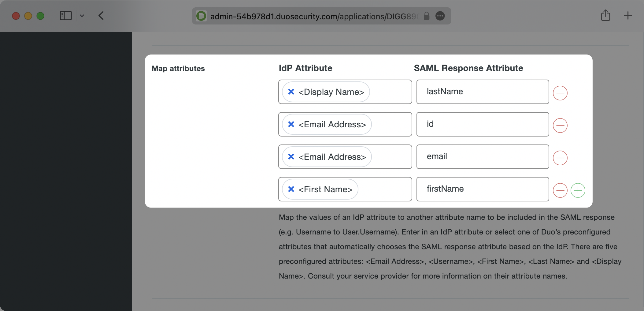644x311 pixels.
Task: Clear the Display Name IdP attribute tag
Action: coord(291,92)
